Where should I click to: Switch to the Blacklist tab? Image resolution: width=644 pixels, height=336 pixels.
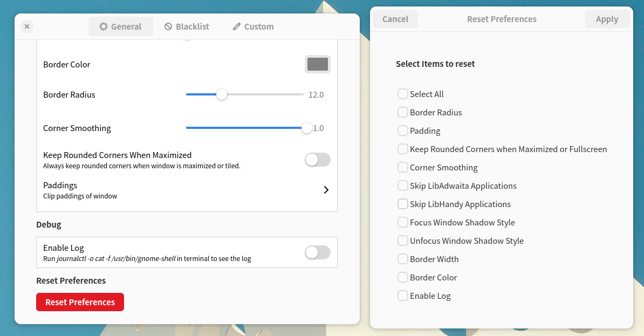click(187, 27)
